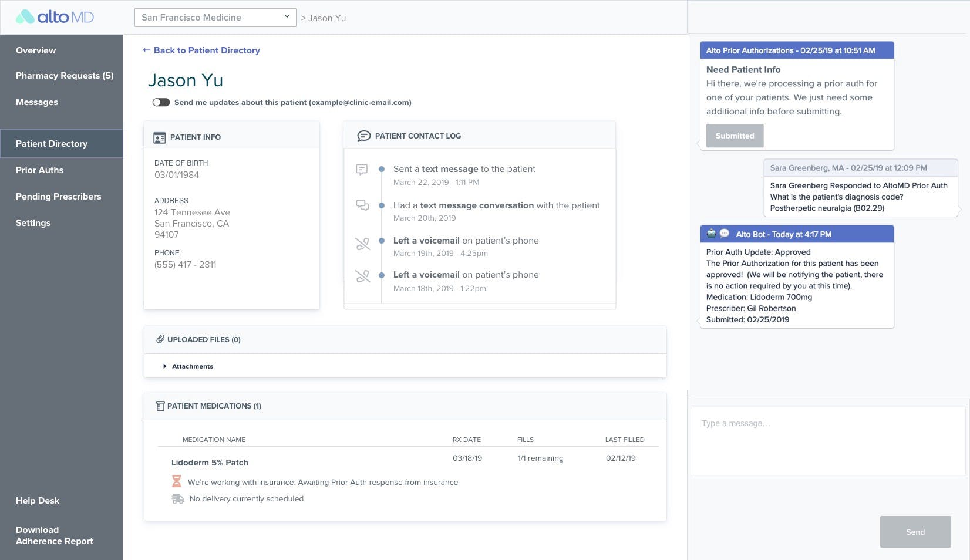The width and height of the screenshot is (970, 560).
Task: Open Prior Auths in the sidebar
Action: [x=39, y=170]
